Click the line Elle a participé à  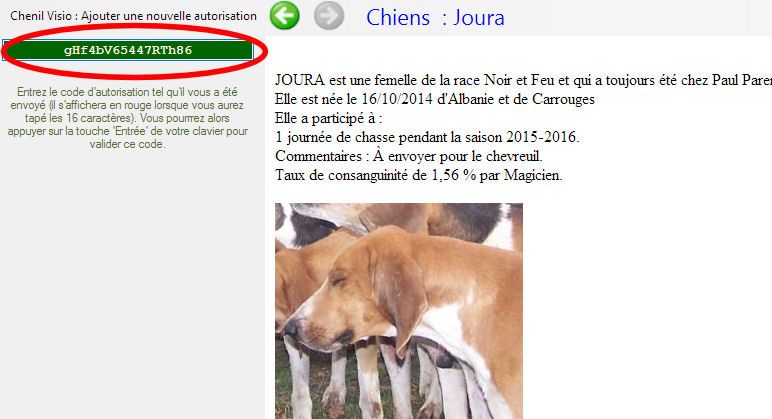coord(328,118)
